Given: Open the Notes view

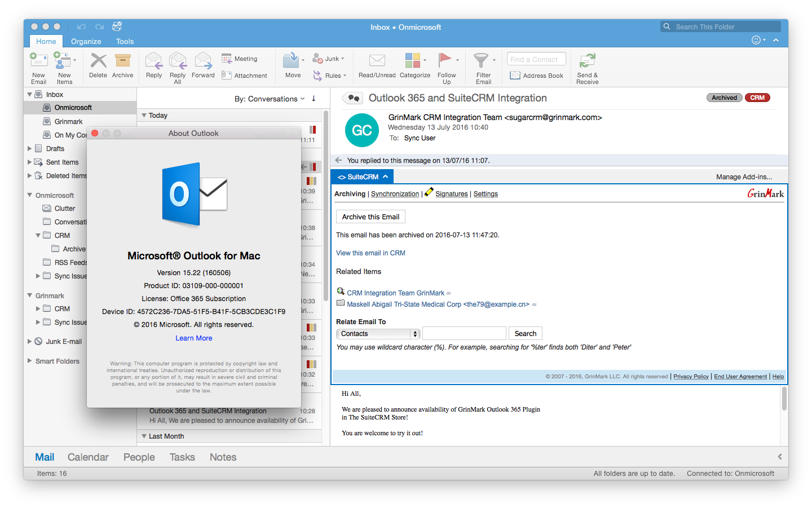Looking at the screenshot, I should [x=223, y=457].
